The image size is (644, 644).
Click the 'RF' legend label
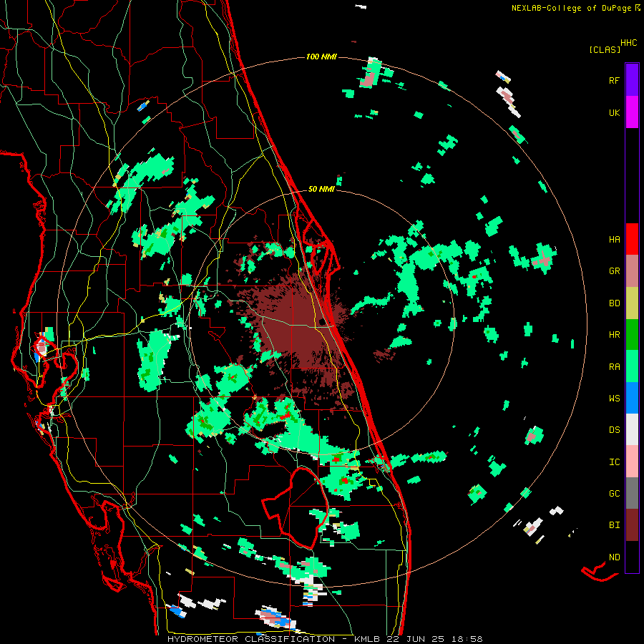coord(614,80)
